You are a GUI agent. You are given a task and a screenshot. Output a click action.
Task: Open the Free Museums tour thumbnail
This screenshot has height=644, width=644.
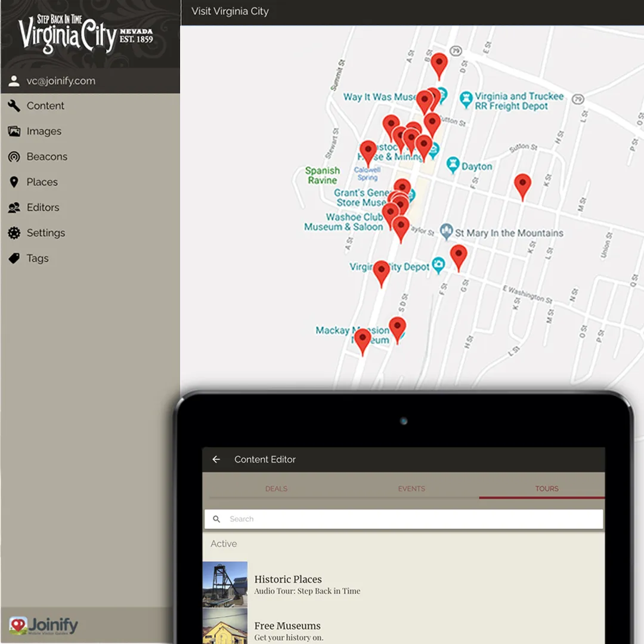tap(225, 626)
